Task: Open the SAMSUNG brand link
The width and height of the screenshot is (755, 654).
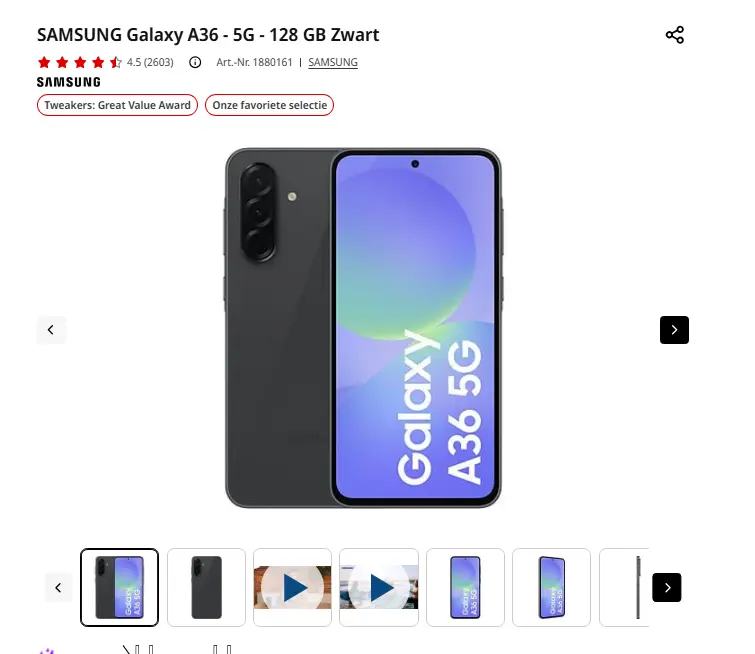Action: coord(333,62)
